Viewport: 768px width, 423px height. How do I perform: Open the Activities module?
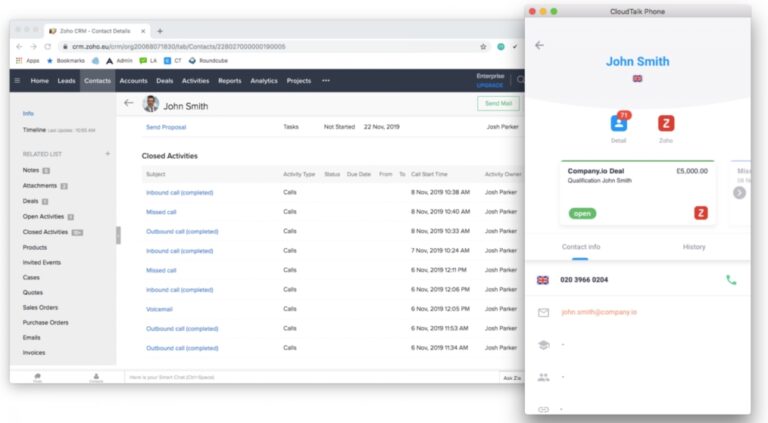[x=195, y=81]
